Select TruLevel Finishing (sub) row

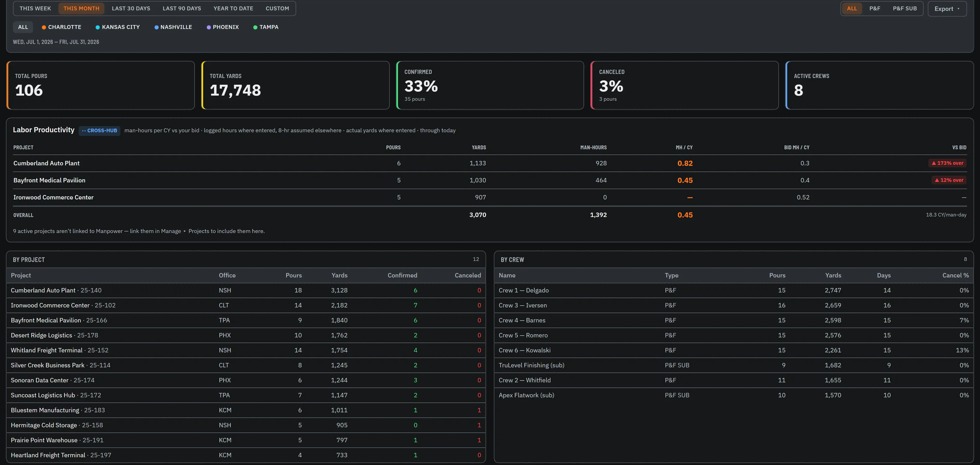click(733, 365)
